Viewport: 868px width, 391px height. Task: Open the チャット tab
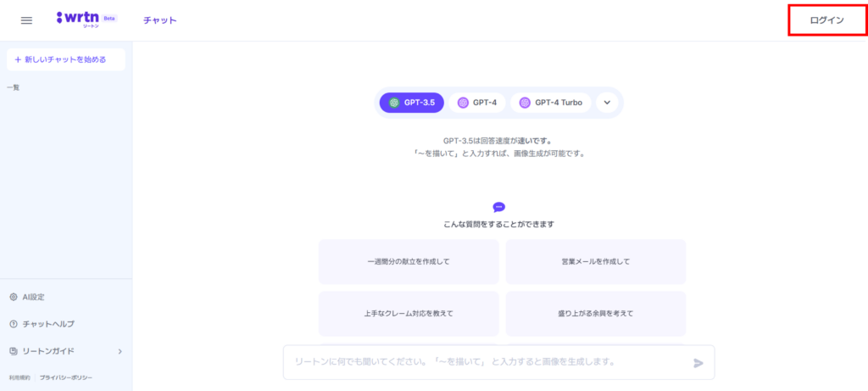click(x=160, y=20)
